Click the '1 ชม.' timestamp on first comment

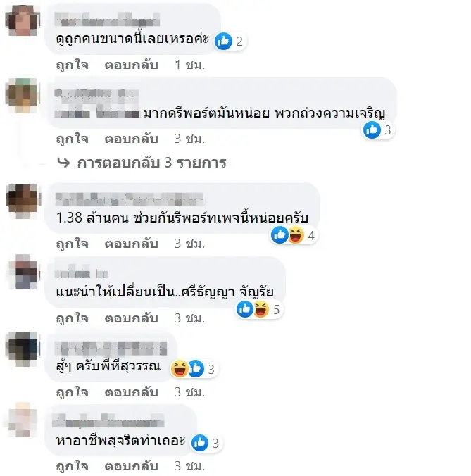click(x=189, y=65)
